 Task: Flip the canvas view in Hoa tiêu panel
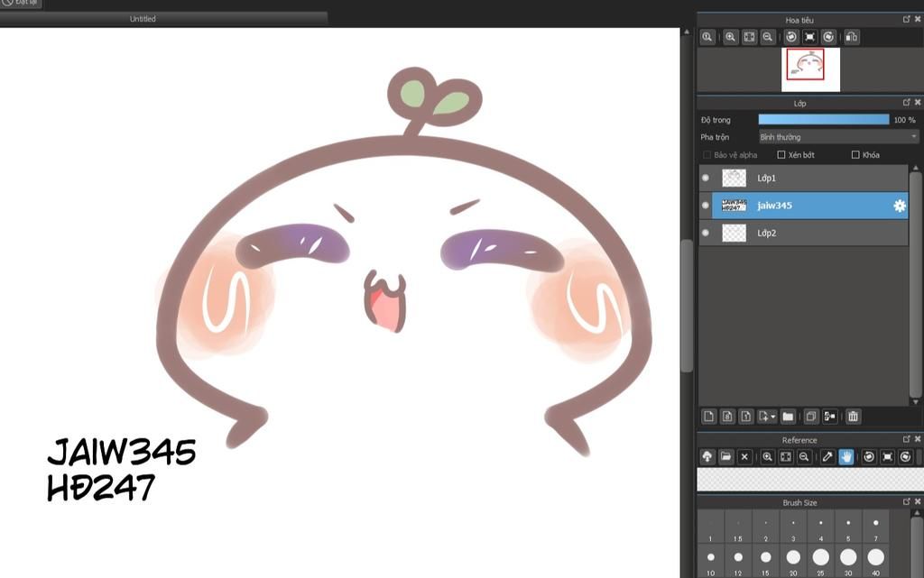(x=852, y=37)
